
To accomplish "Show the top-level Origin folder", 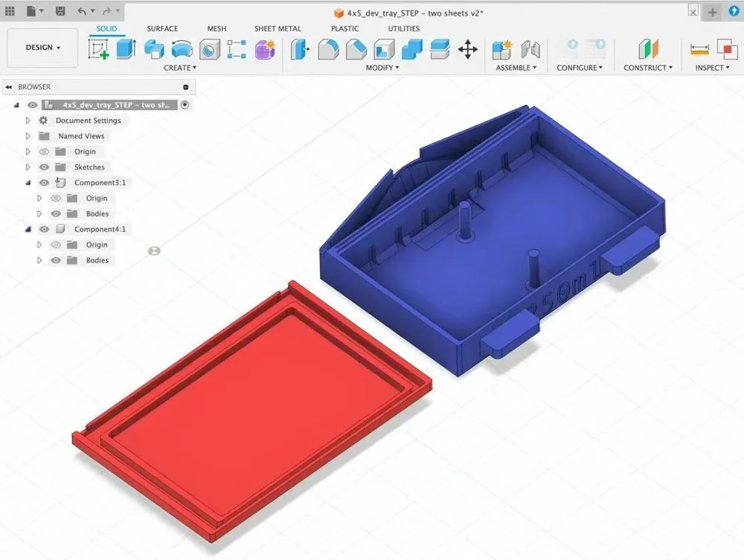I will pyautogui.click(x=44, y=152).
